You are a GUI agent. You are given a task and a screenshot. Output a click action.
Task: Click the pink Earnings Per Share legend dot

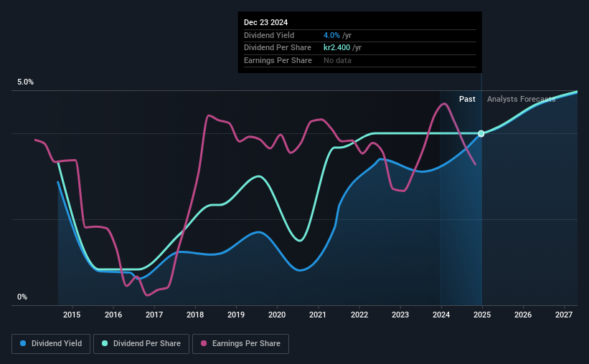pos(204,343)
